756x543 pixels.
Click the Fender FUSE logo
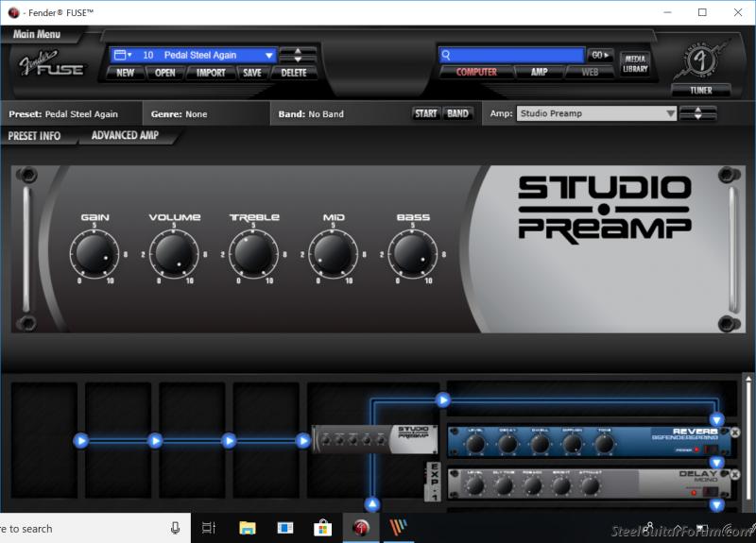pos(51,63)
